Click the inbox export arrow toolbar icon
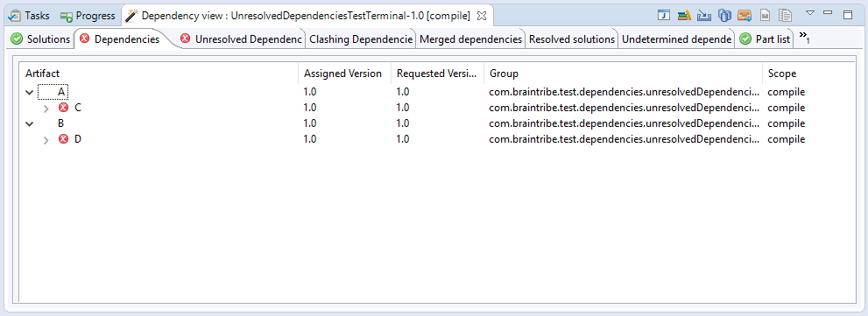868x316 pixels. (745, 16)
